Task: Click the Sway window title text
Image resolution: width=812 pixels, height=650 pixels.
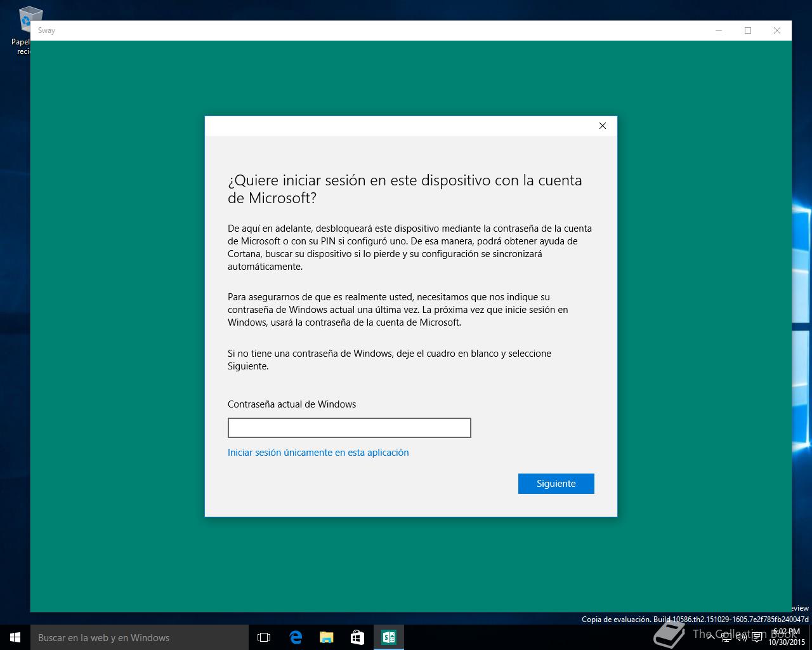Action: point(46,30)
